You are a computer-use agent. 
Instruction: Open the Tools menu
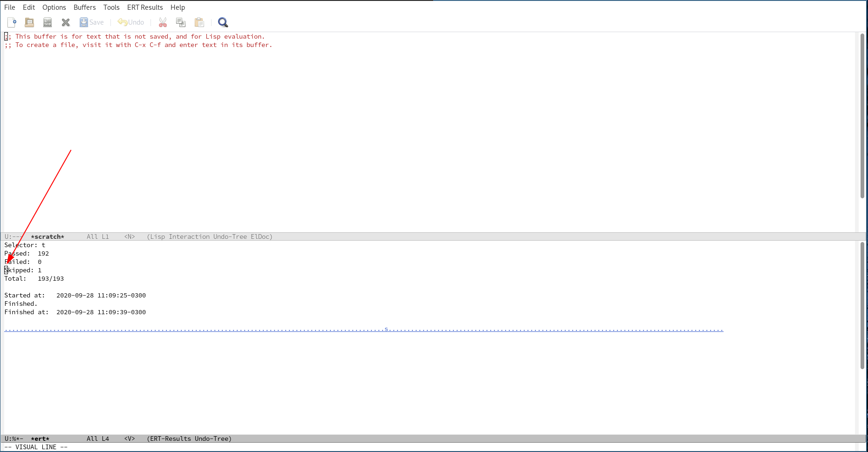[111, 7]
